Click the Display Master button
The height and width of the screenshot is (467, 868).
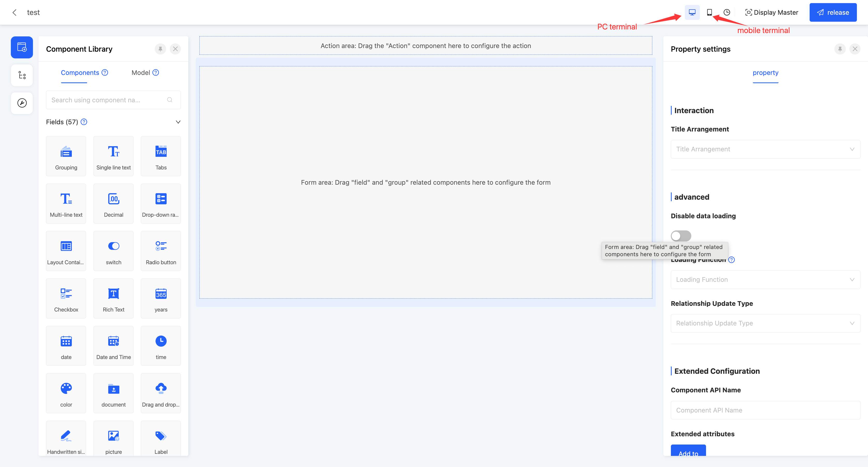(x=772, y=12)
